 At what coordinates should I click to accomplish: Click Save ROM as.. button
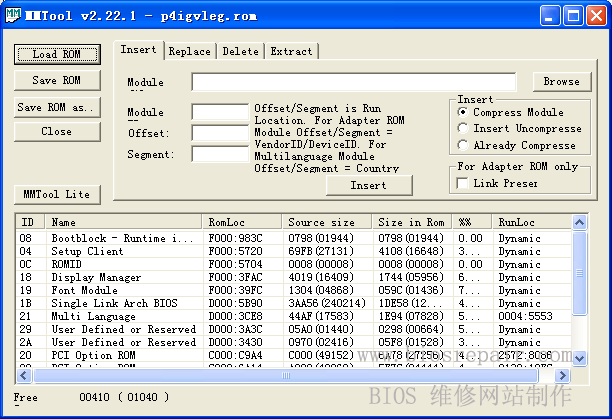click(57, 107)
